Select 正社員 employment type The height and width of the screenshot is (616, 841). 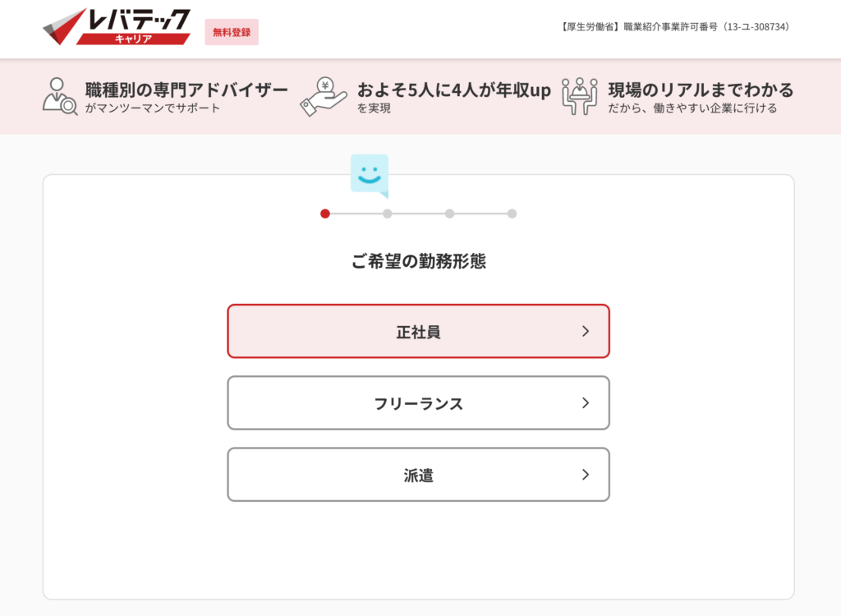click(418, 331)
